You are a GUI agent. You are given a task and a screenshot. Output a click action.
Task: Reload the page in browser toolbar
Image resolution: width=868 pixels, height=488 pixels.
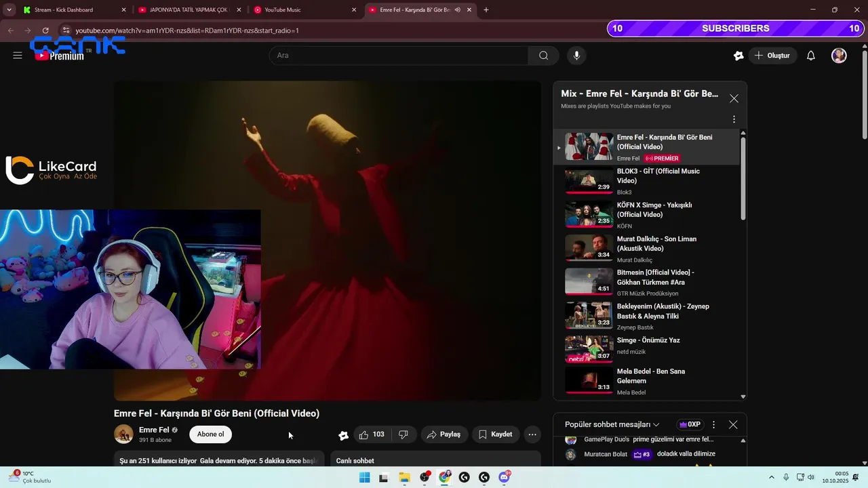click(x=45, y=30)
